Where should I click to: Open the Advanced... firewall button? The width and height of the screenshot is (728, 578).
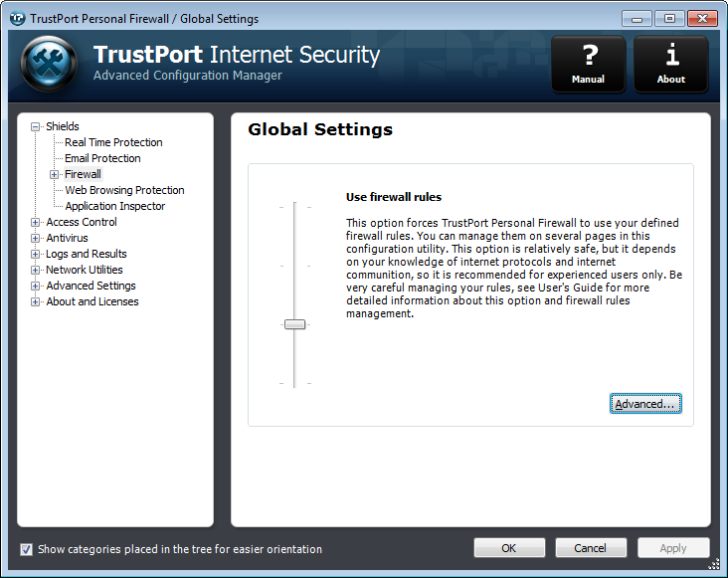645,404
